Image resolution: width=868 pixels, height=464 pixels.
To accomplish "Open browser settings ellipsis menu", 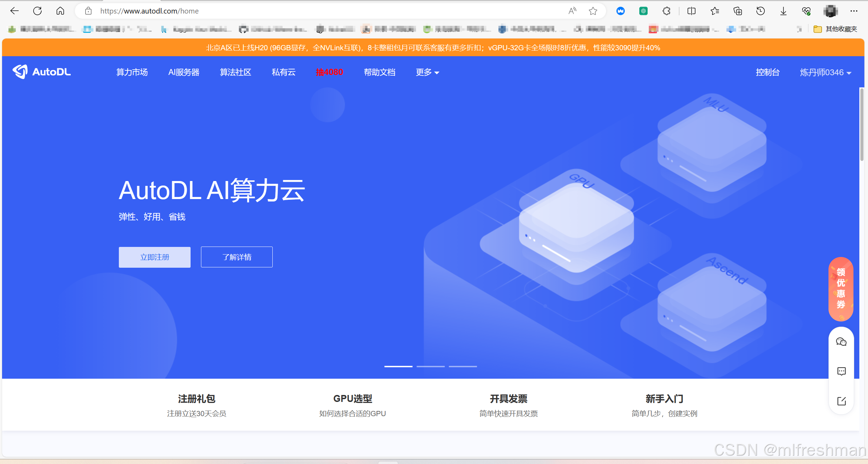I will pyautogui.click(x=854, y=11).
